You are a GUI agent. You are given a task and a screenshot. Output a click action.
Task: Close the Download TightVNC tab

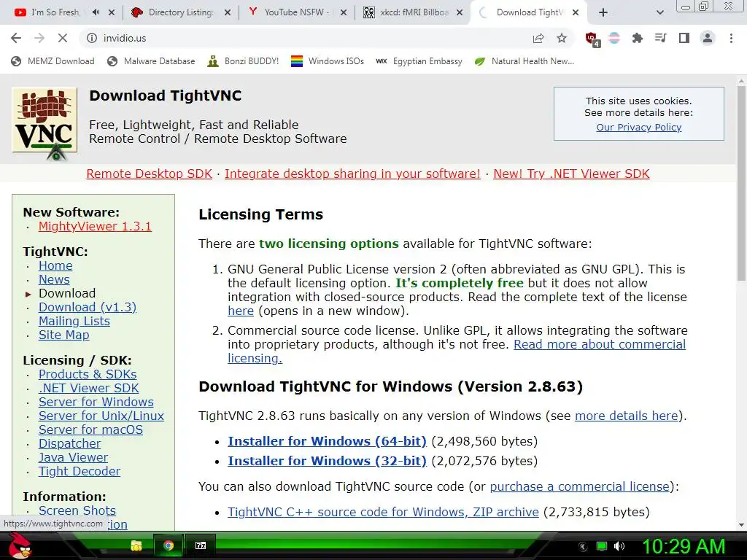(576, 13)
